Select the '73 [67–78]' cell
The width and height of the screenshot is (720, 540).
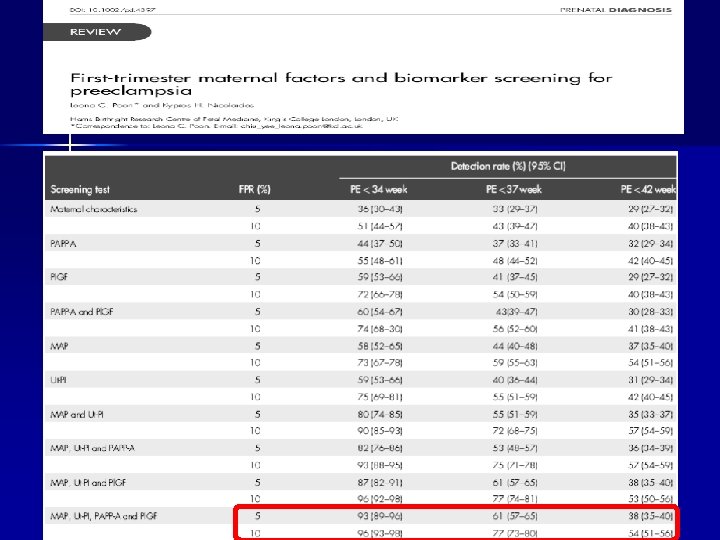point(380,363)
